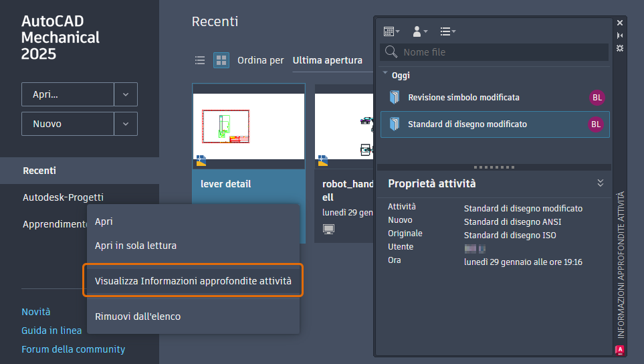Click drawing icon beside Standard di disegno modificato
This screenshot has height=364, width=644.
[395, 124]
